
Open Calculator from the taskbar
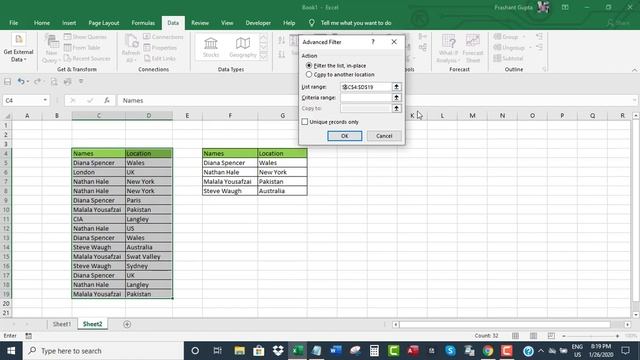tap(374, 351)
